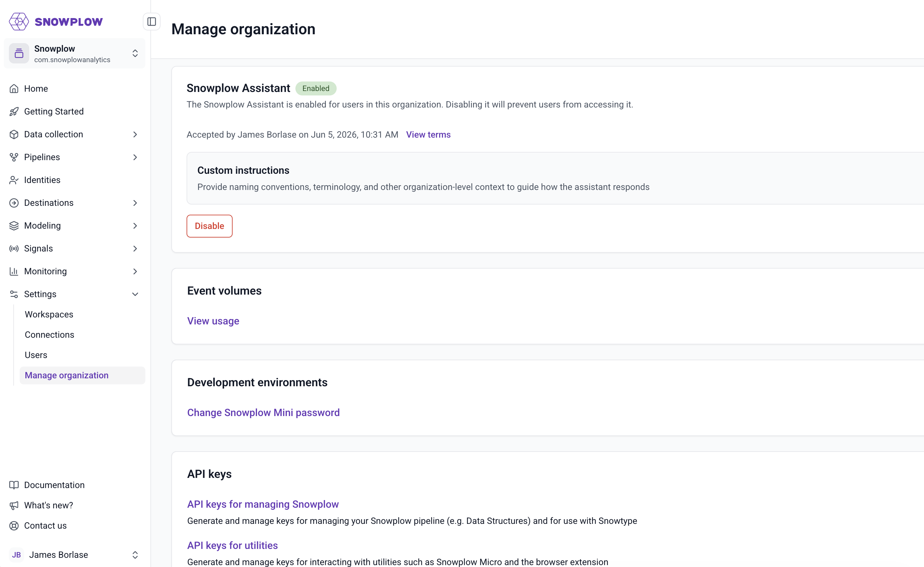
Task: Click the Signals label in sidebar
Action: click(x=38, y=249)
